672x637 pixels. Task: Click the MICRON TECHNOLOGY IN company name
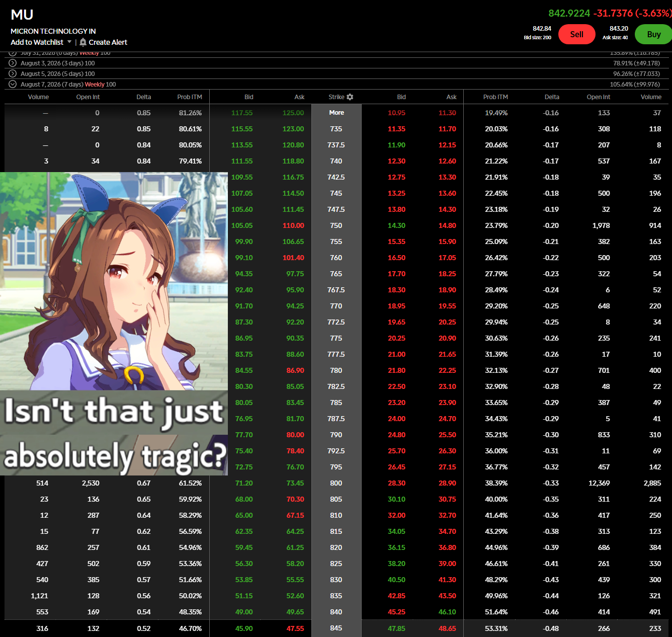click(x=53, y=31)
